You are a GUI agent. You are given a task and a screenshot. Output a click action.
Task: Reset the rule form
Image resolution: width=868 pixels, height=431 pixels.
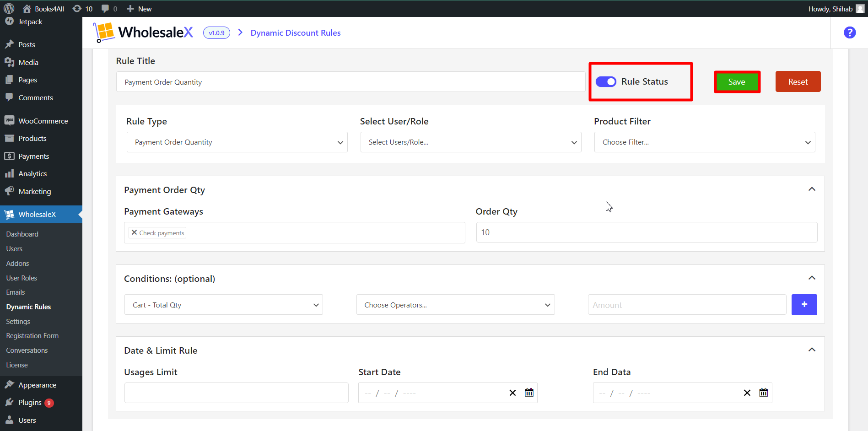click(x=798, y=81)
